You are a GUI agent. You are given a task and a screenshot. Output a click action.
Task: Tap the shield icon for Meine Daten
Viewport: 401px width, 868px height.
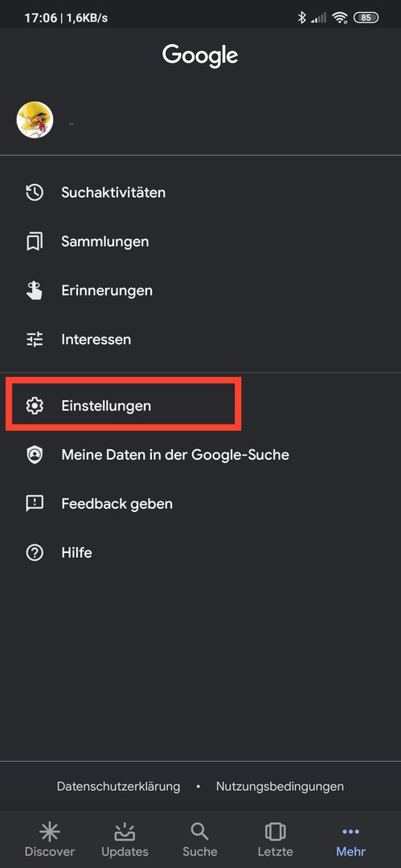pos(35,455)
